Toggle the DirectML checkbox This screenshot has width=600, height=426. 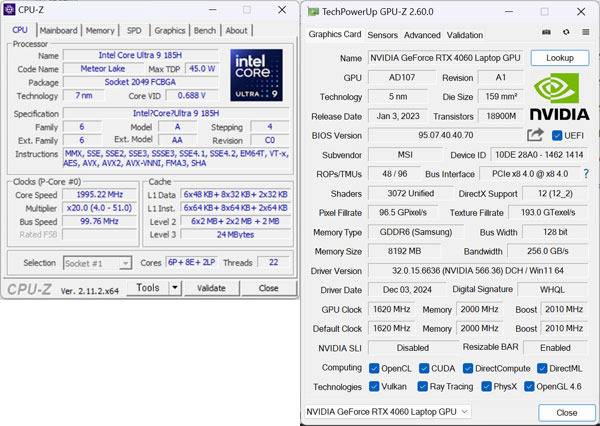[542, 368]
